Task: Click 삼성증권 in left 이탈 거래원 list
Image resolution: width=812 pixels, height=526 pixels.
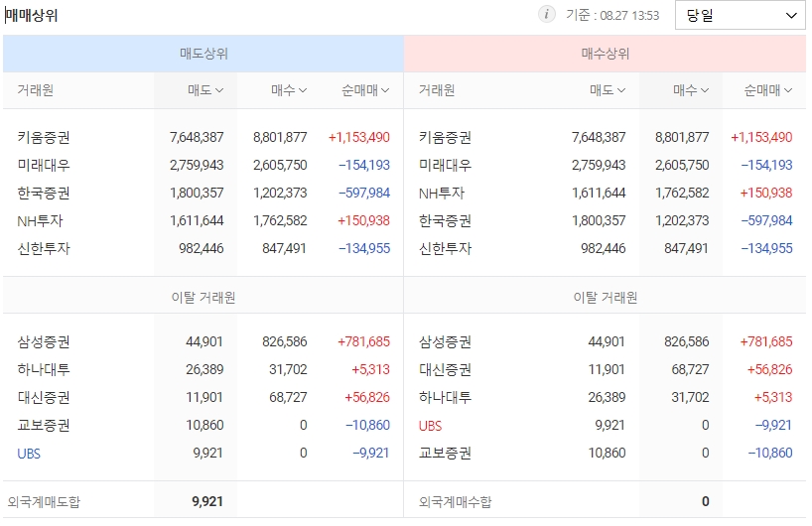Action: 44,341
